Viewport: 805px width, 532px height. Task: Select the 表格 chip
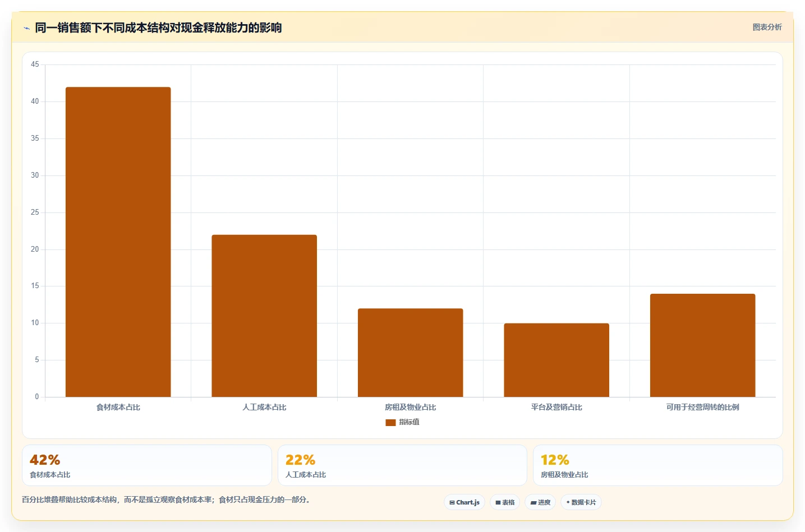(505, 502)
